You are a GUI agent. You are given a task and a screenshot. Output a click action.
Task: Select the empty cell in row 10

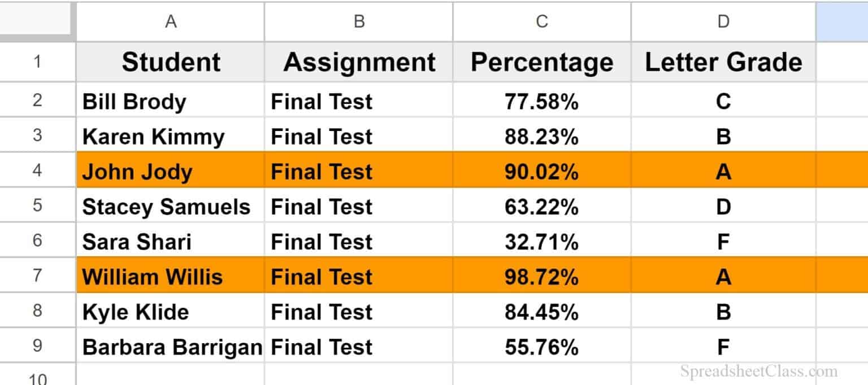[x=170, y=377]
